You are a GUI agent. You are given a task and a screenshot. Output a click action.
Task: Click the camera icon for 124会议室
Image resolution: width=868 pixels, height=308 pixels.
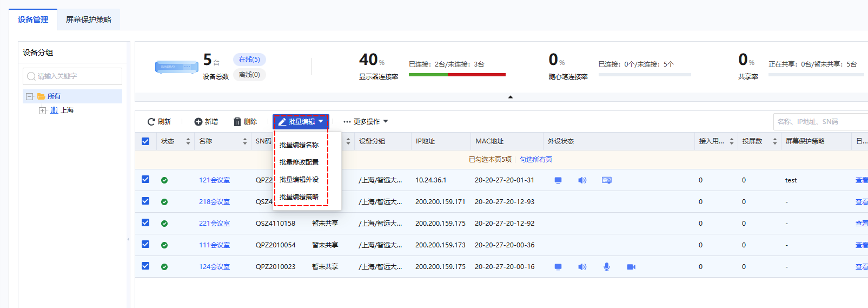click(x=631, y=267)
